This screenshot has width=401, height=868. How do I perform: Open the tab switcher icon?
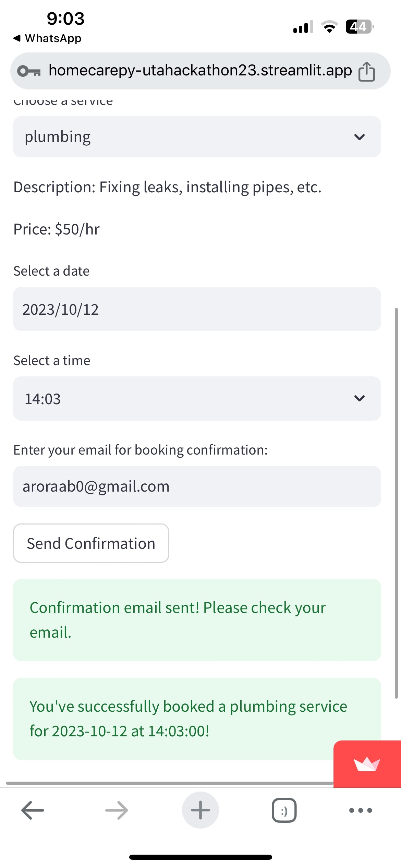[284, 810]
